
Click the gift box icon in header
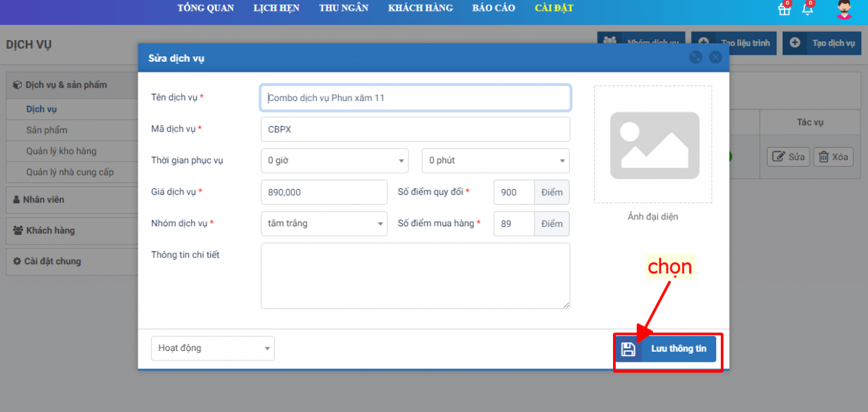(784, 9)
